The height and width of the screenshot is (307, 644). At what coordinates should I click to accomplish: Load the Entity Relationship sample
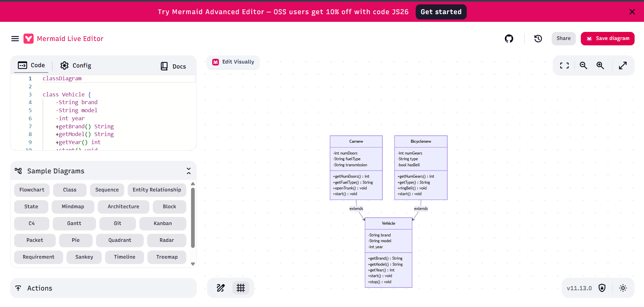pyautogui.click(x=157, y=190)
